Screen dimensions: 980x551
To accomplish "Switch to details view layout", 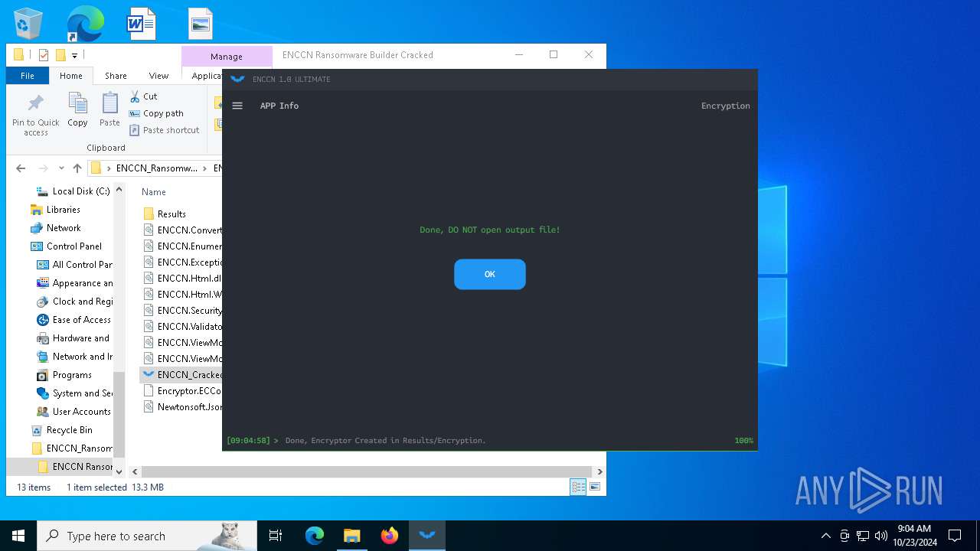I will click(x=578, y=487).
